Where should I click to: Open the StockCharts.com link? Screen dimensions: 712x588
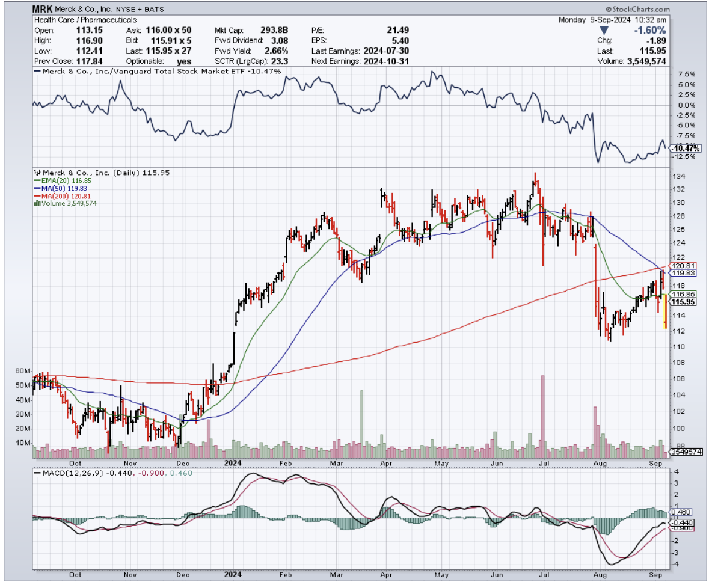[641, 10]
